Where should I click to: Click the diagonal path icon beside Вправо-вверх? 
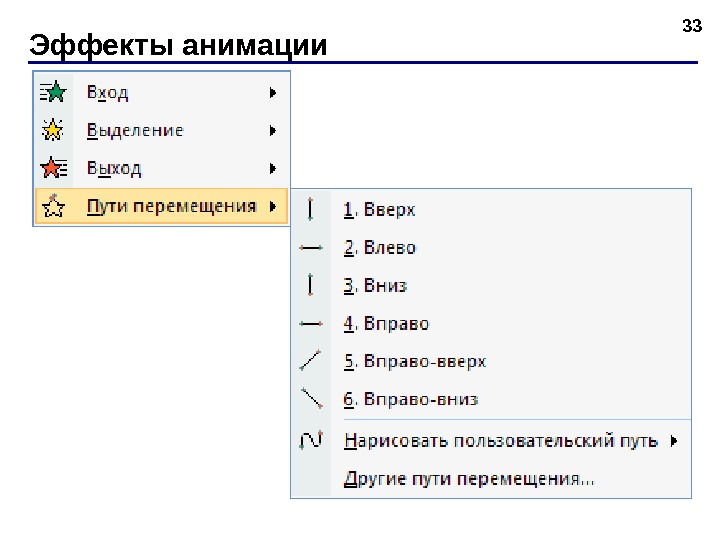coord(311,361)
